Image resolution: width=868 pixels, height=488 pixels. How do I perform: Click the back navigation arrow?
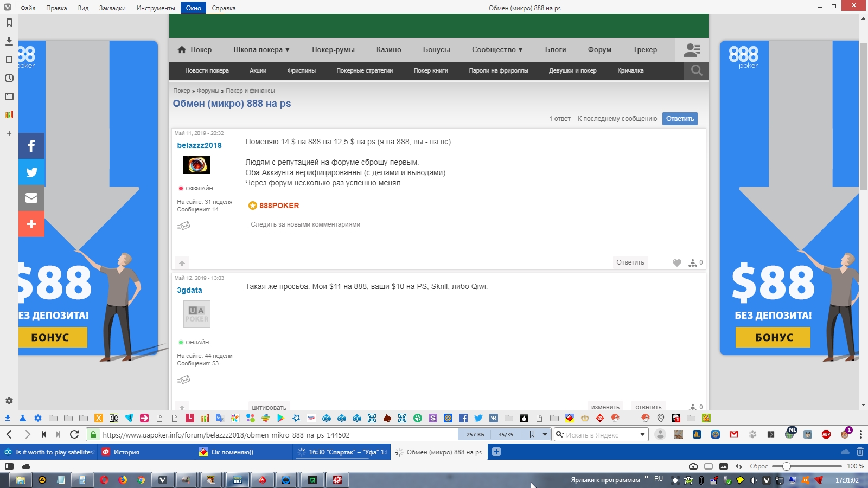9,434
